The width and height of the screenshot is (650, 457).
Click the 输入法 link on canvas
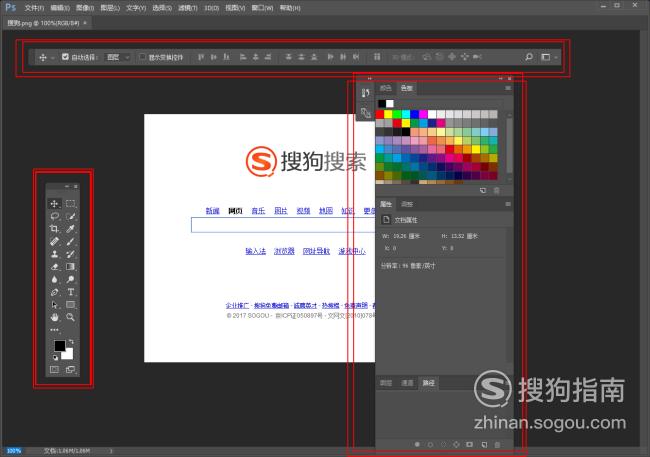[255, 251]
